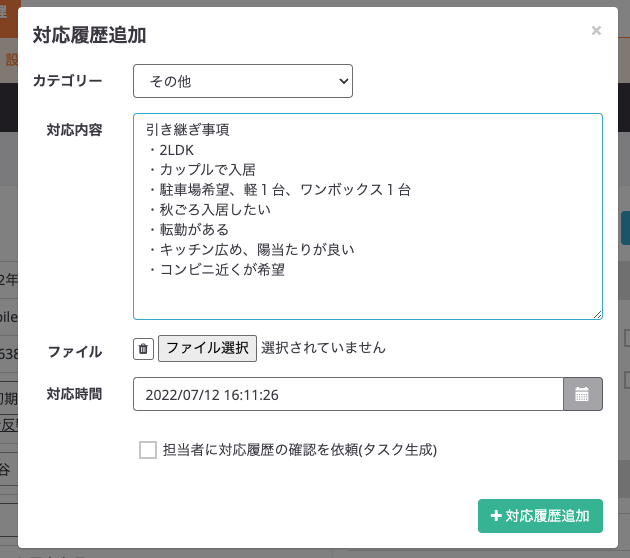Click inside the 対応内容 text area
This screenshot has height=558, width=630.
point(368,217)
